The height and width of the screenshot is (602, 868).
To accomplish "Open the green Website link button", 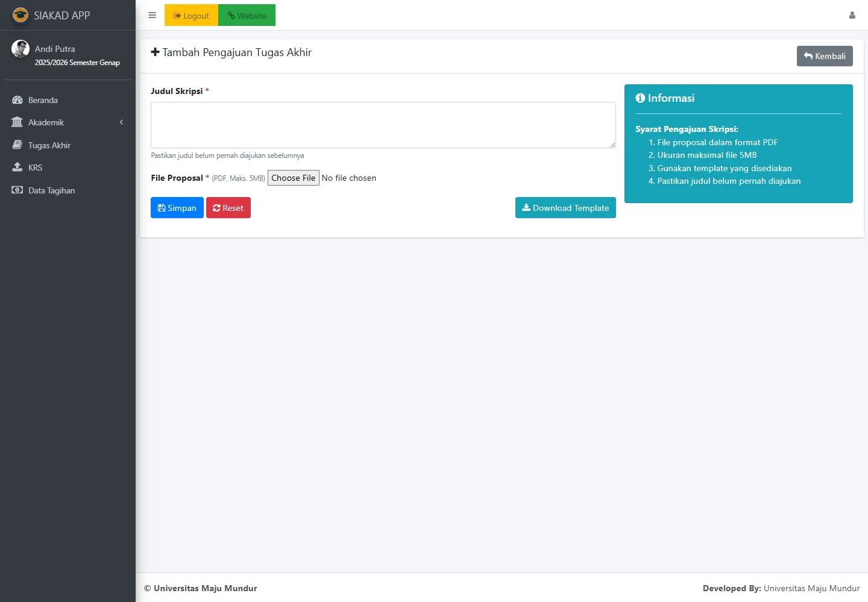I will point(247,15).
